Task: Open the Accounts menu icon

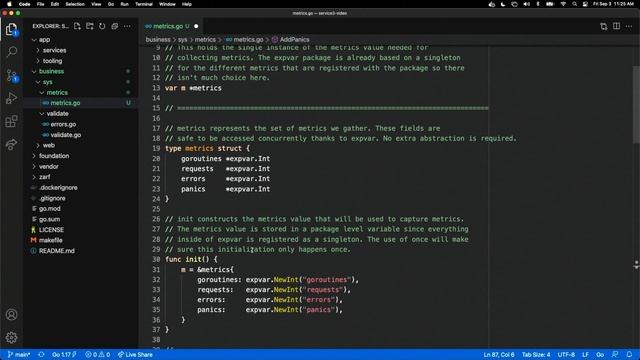Action: point(11,314)
